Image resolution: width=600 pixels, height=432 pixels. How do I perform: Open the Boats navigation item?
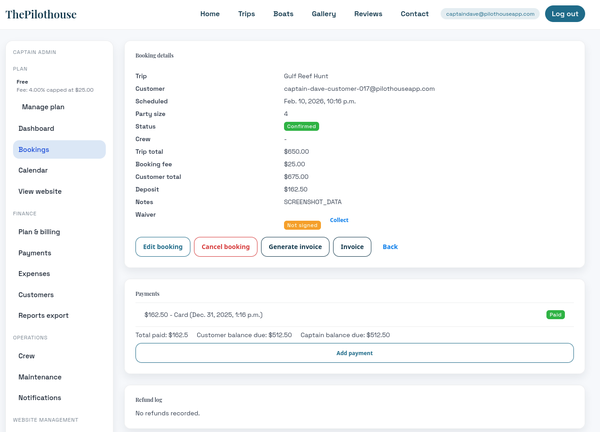point(283,14)
